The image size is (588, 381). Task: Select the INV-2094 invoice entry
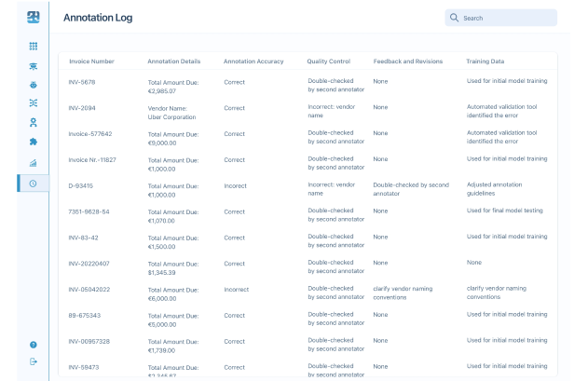[82, 108]
